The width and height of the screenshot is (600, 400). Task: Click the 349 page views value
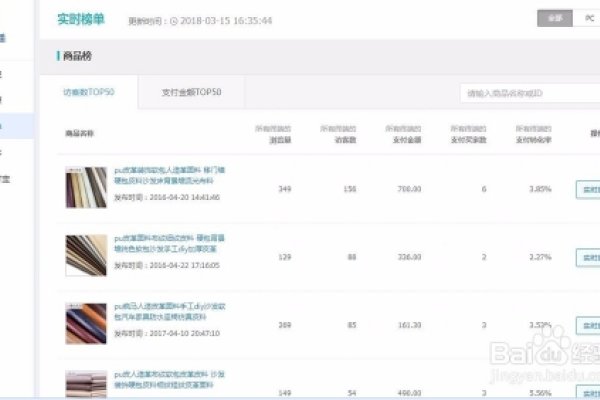[x=285, y=189]
